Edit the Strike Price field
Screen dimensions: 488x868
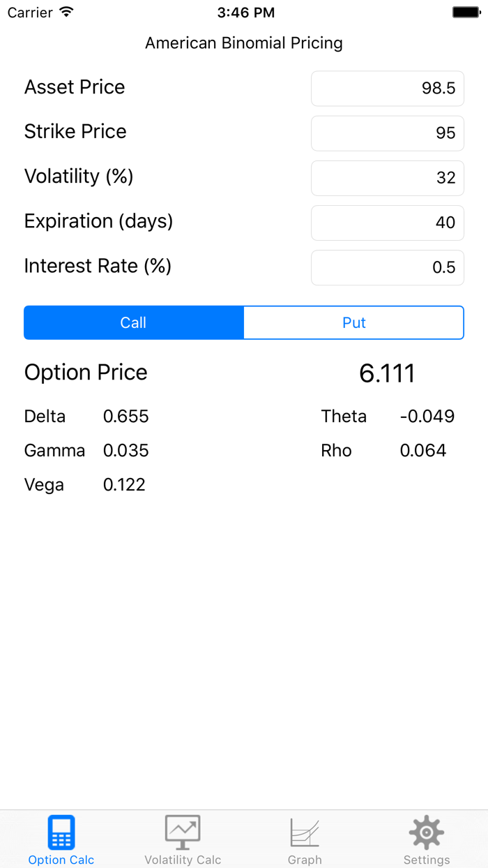click(387, 133)
